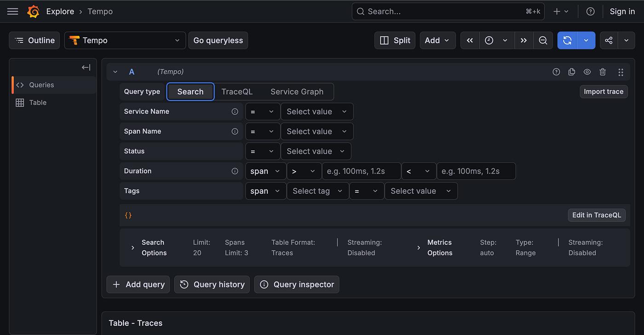Viewport: 644px width, 335px height.
Task: Click Tempo breadcrumb
Action: (x=100, y=12)
